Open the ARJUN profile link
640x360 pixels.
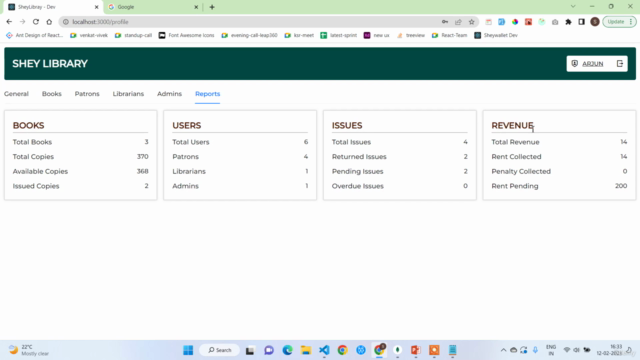593,64
